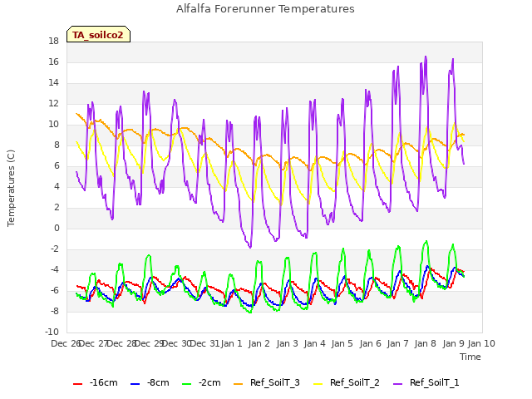
Task: Toggle the -16cm legend entry
Action: point(96,382)
